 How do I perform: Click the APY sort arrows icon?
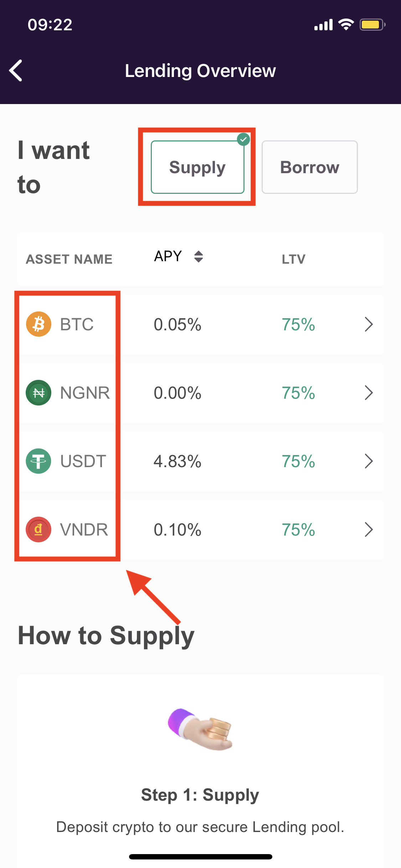click(199, 257)
